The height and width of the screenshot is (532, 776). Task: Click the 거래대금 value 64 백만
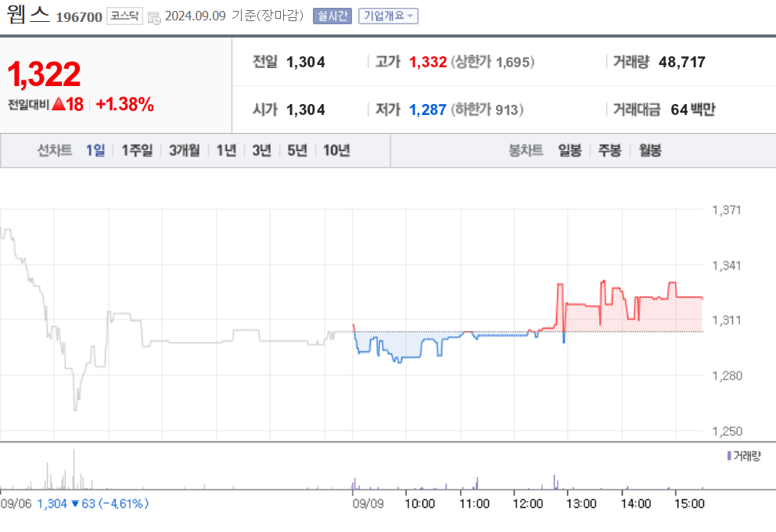click(693, 110)
